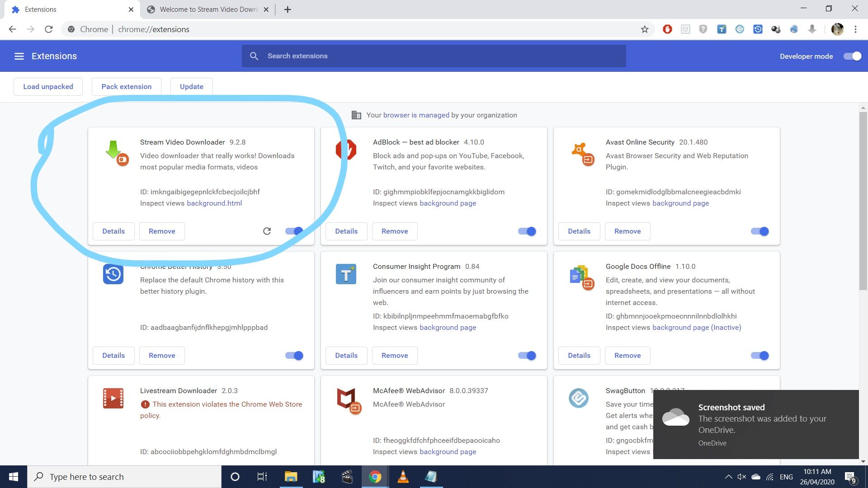Bookmark this page with star icon
This screenshot has width=868, height=488.
(645, 29)
